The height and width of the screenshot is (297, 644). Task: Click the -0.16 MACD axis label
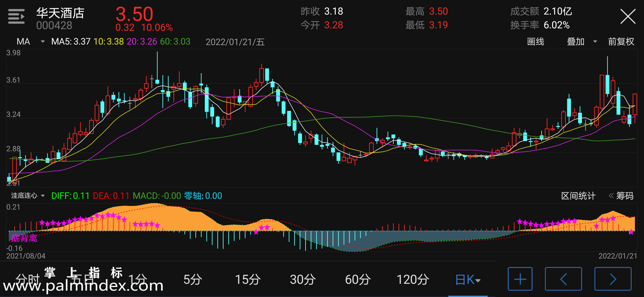[x=14, y=248]
